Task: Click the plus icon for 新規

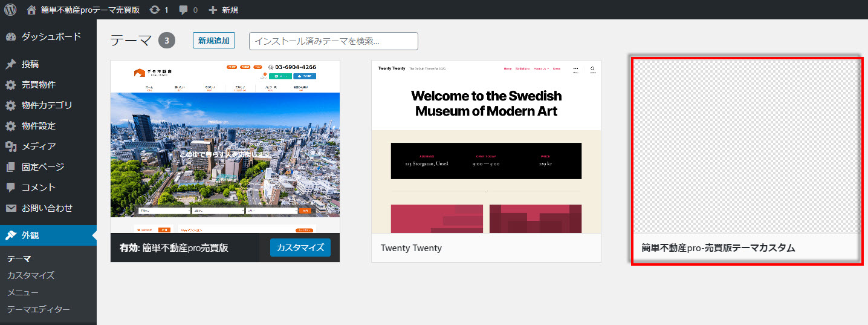Action: (212, 10)
